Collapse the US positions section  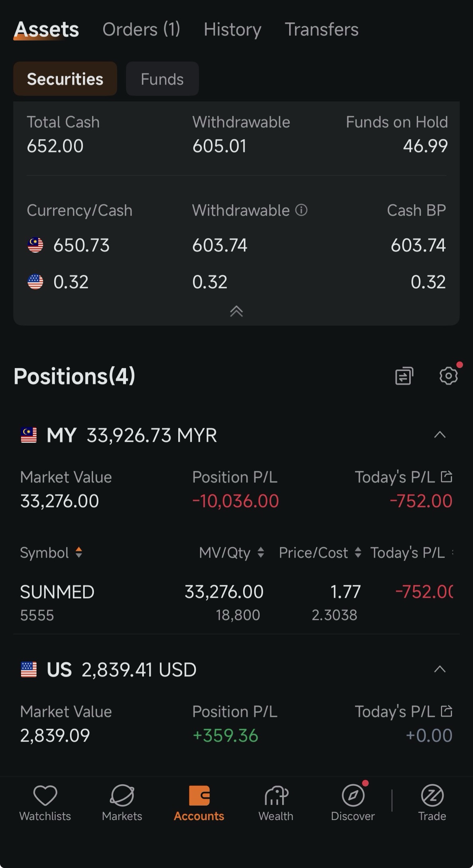point(440,669)
